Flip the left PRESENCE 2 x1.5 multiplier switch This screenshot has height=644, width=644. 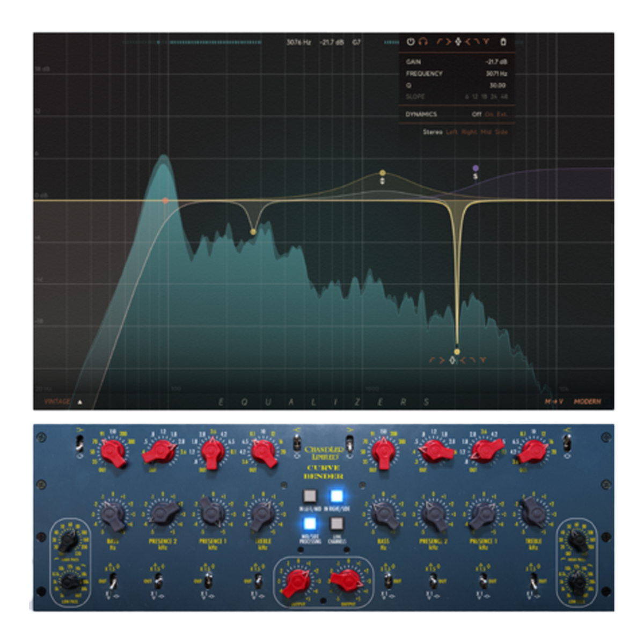point(158,581)
